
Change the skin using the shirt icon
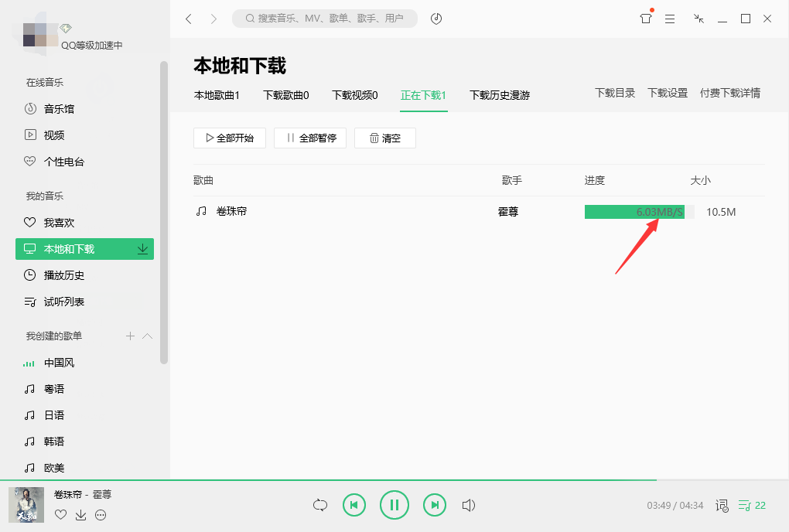coord(644,19)
